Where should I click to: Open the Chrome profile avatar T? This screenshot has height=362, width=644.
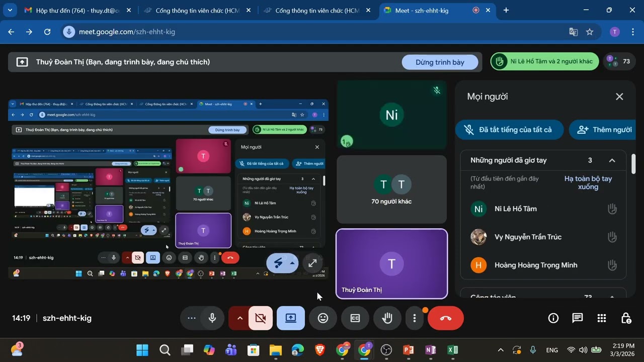click(614, 32)
